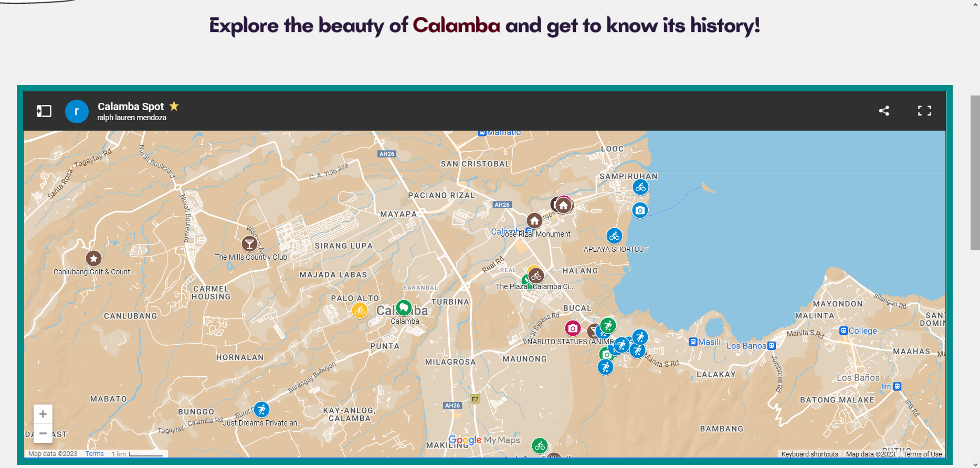
Task: Select The Mills Country Club cocktail marker
Action: (x=249, y=243)
